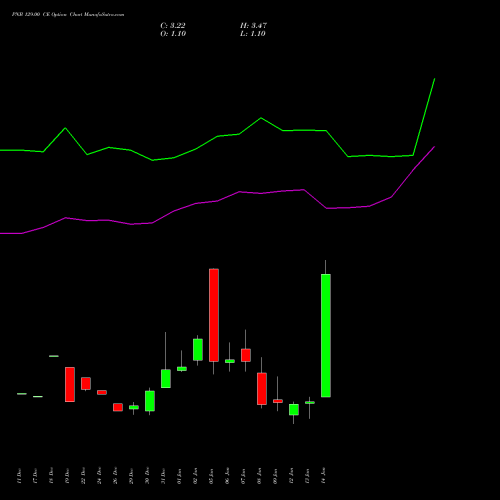The width and height of the screenshot is (500, 500).
Task: Click the green indicator line
Action: point(217,136)
